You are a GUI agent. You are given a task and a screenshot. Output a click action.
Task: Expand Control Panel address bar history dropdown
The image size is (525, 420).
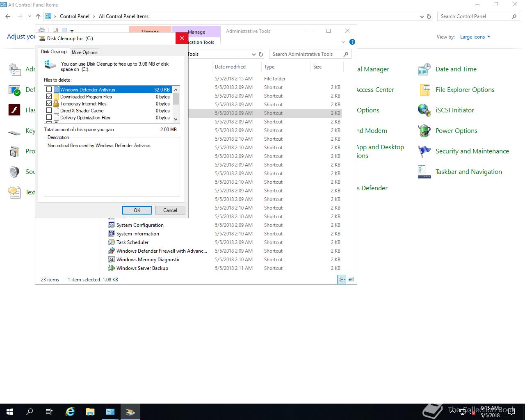click(x=422, y=17)
